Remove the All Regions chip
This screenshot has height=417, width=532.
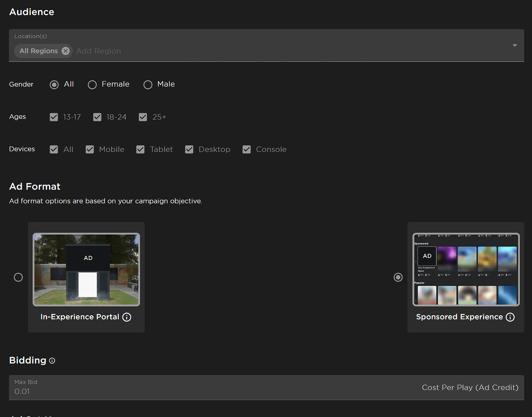(65, 51)
